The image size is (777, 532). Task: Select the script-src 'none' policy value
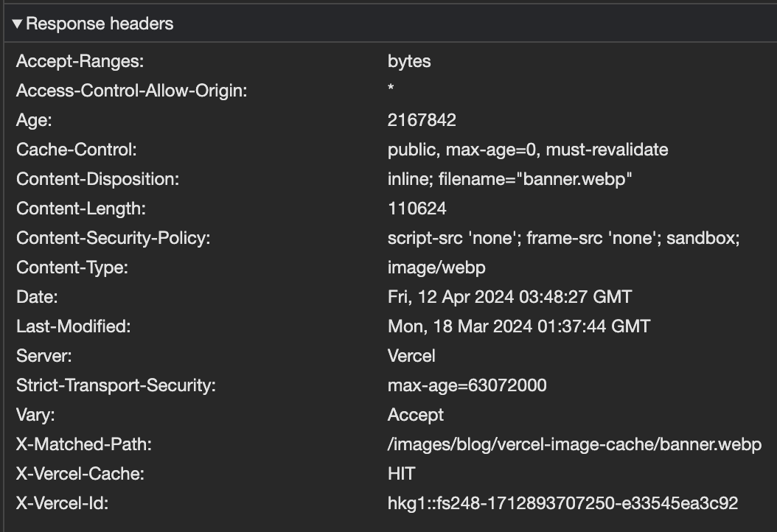[x=563, y=238]
